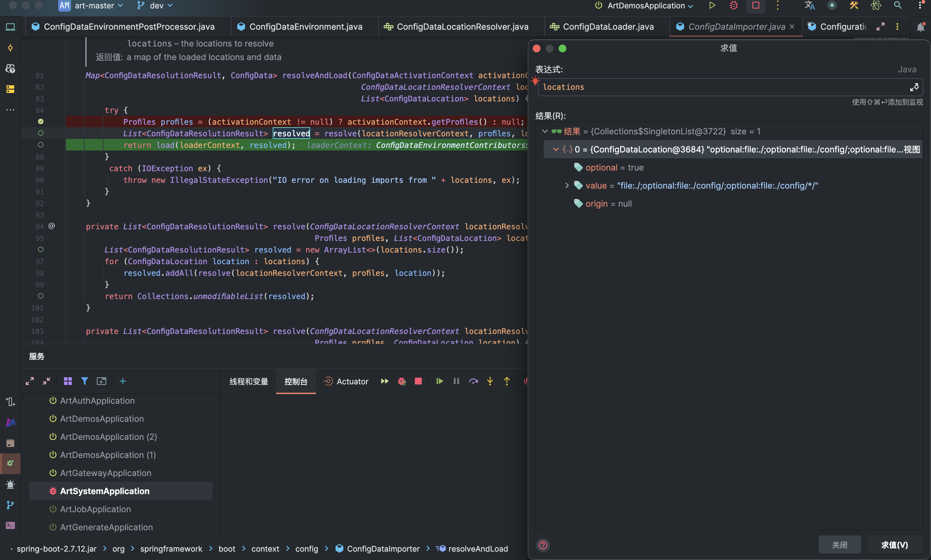The image size is (931, 560).
Task: Click the Step Over debug icon
Action: pos(473,381)
